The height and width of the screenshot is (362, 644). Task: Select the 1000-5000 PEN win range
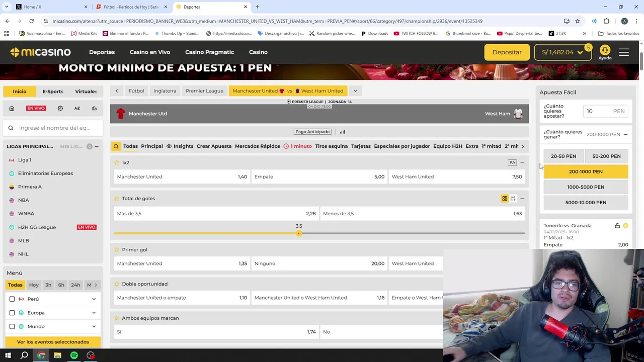[x=586, y=187]
